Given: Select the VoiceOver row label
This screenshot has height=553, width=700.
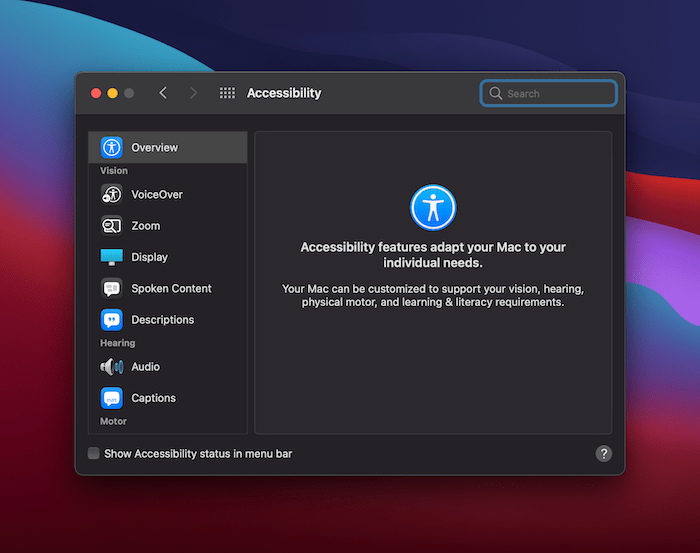Looking at the screenshot, I should pyautogui.click(x=157, y=195).
